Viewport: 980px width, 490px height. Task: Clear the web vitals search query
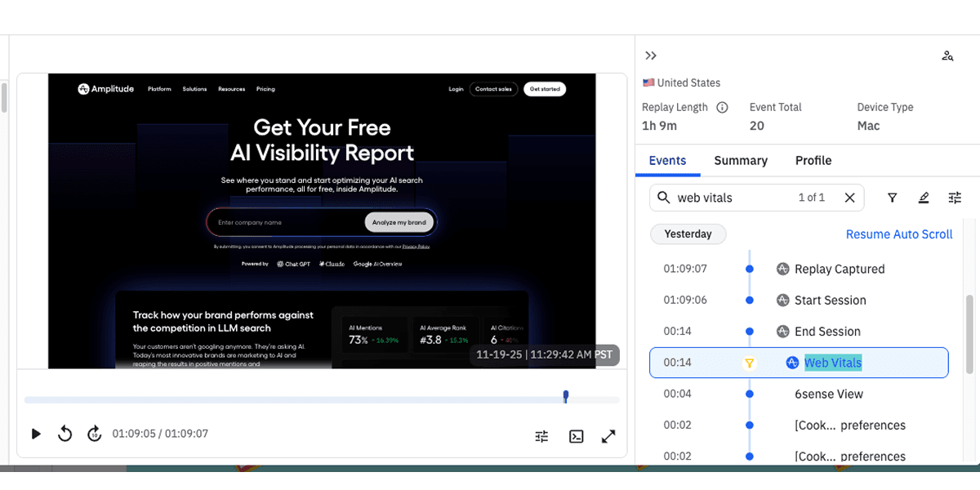point(849,198)
